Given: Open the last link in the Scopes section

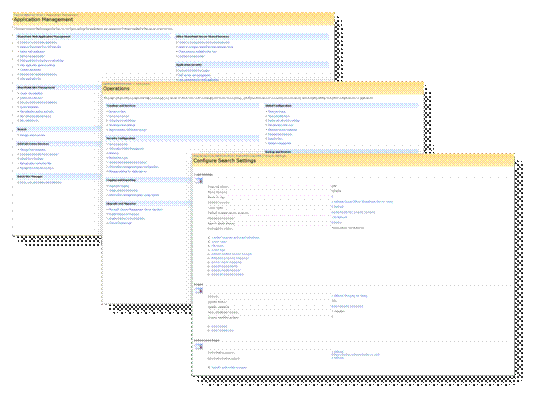Looking at the screenshot, I should (222, 331).
